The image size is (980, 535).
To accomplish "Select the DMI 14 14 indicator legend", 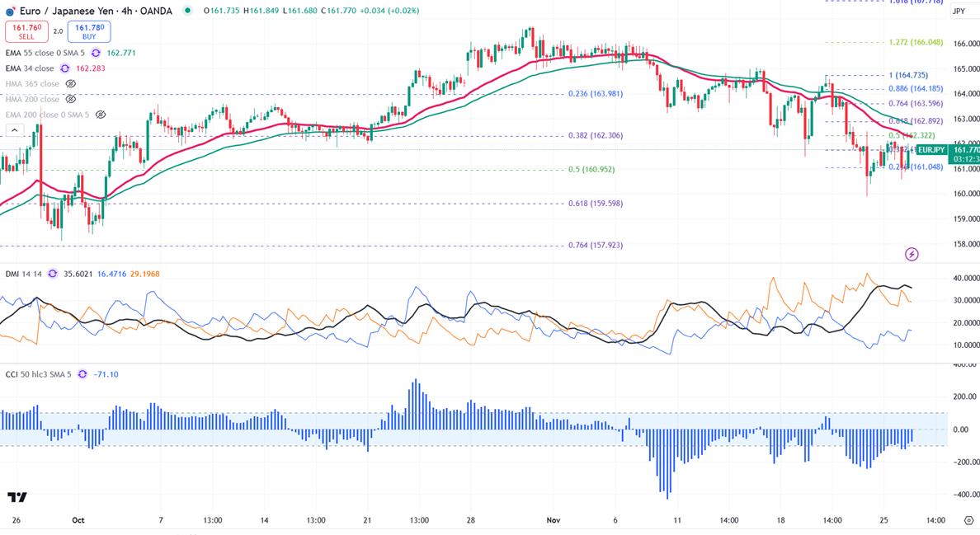I will pos(24,274).
